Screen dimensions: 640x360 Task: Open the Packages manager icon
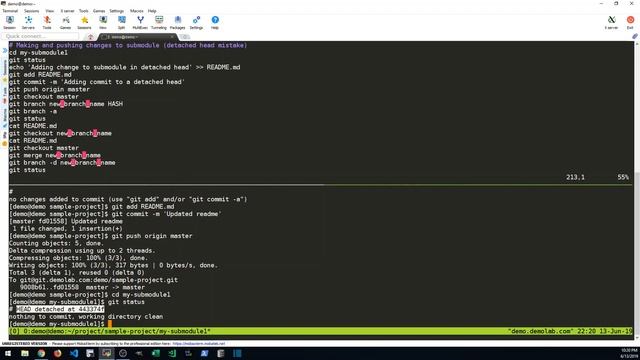178,22
